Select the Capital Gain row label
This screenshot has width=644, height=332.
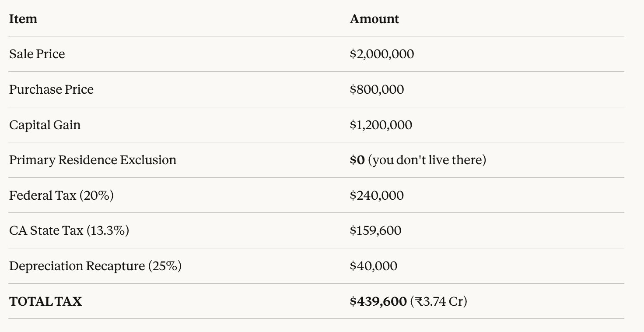pyautogui.click(x=45, y=125)
